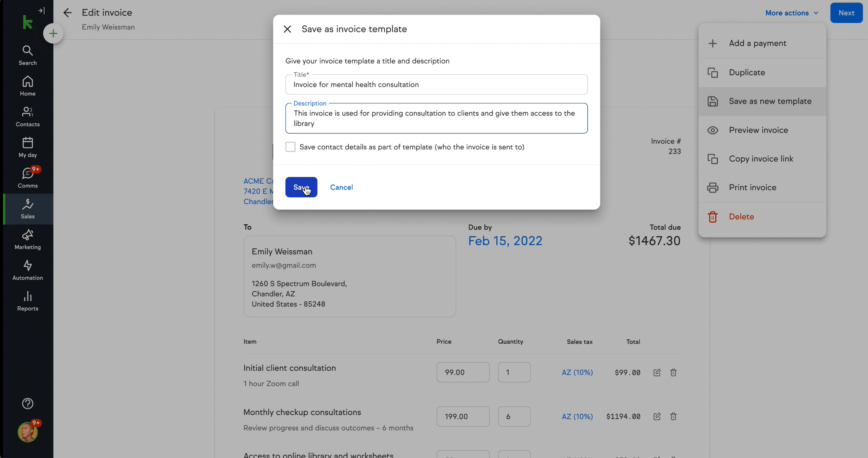868x458 pixels.
Task: Check Save contact details as part of template
Action: coord(290,147)
